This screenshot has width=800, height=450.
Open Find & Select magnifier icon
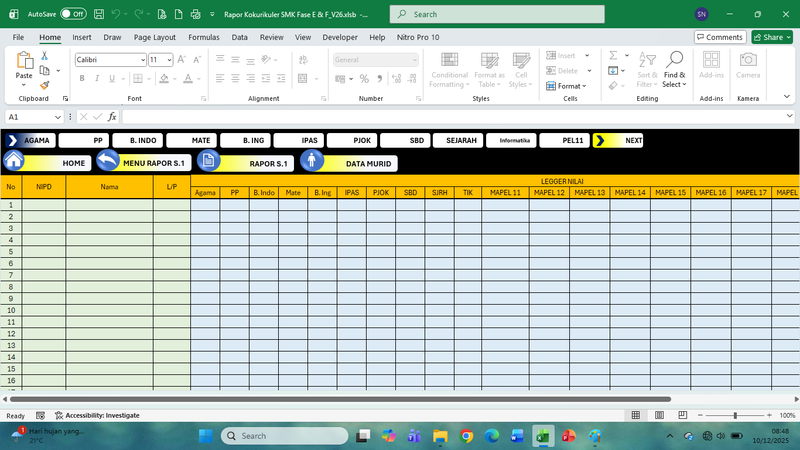675,61
